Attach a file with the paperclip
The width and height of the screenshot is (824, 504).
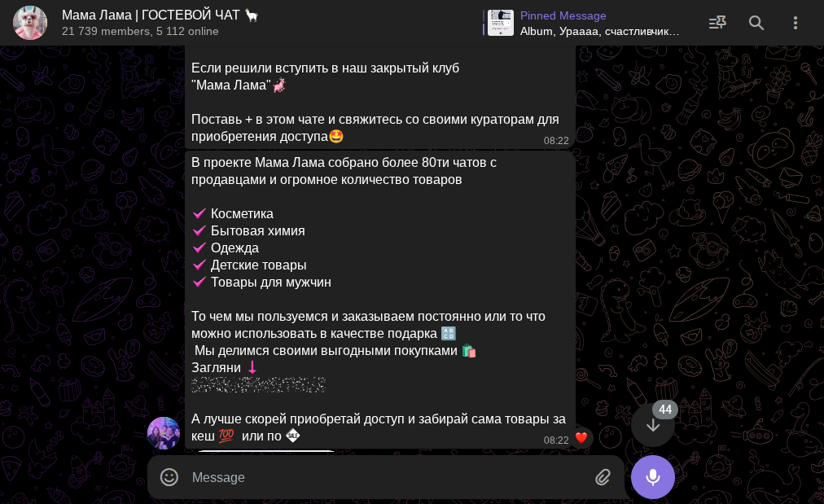pos(603,477)
